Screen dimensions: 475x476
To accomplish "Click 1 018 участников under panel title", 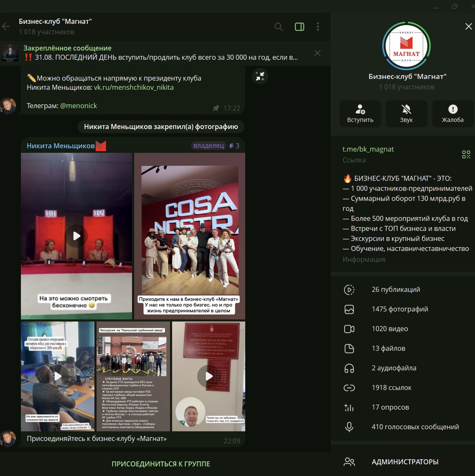I will pyautogui.click(x=406, y=87).
